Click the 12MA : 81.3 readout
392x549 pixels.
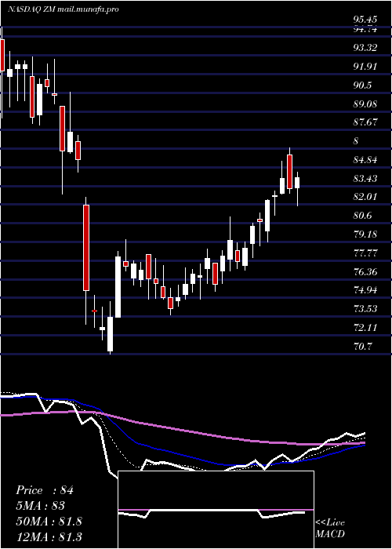[x=49, y=536]
